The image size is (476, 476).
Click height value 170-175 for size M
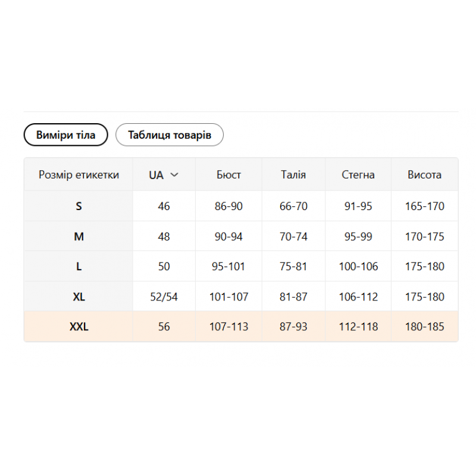[x=424, y=236]
